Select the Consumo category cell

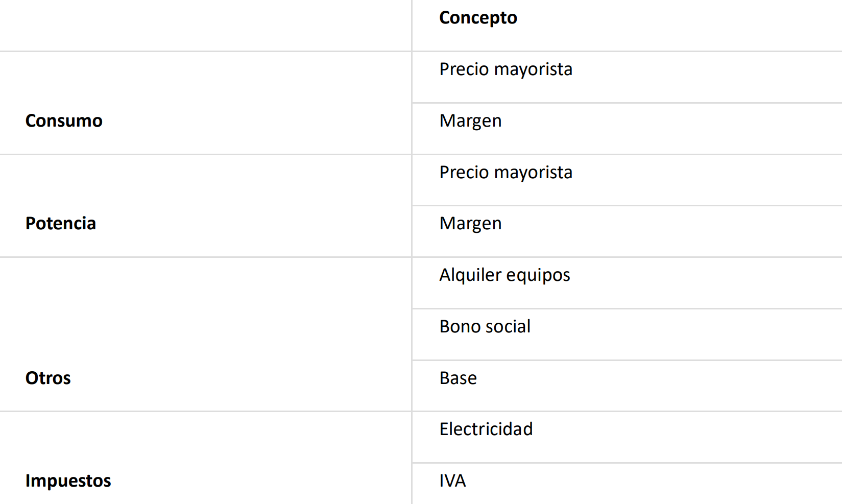click(x=64, y=121)
